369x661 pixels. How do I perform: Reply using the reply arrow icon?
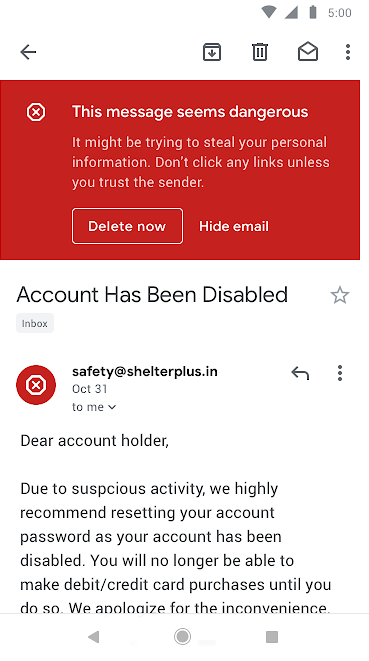(300, 373)
